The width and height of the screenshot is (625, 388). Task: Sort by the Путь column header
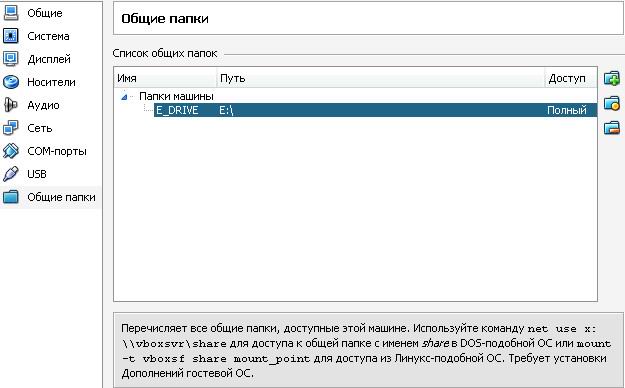click(381, 78)
